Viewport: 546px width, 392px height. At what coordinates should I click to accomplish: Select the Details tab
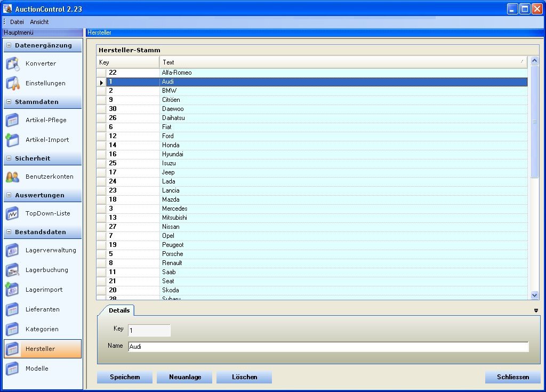point(119,310)
